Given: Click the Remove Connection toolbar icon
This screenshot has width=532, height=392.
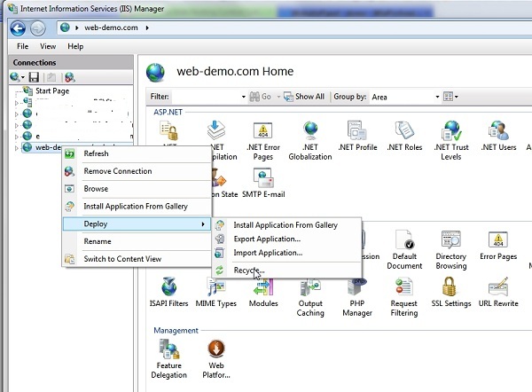Looking at the screenshot, I should pos(69,77).
